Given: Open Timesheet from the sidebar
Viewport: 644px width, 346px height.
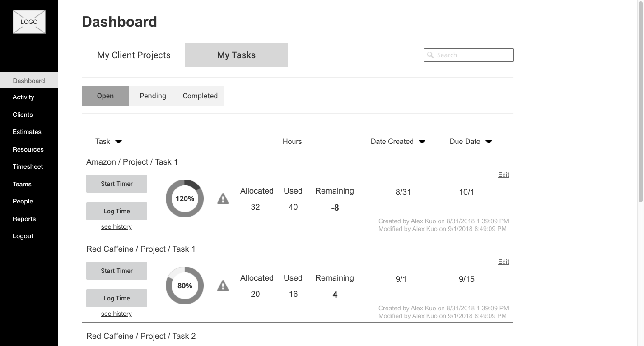Looking at the screenshot, I should 28,166.
